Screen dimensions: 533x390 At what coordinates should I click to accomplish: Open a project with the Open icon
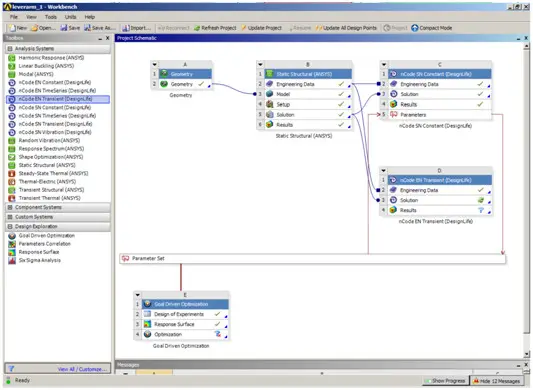point(34,28)
